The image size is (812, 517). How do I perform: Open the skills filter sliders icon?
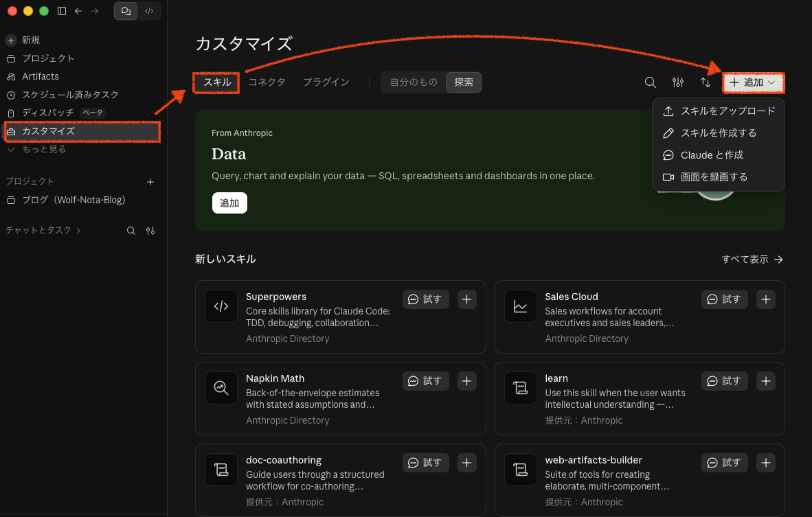coord(678,82)
